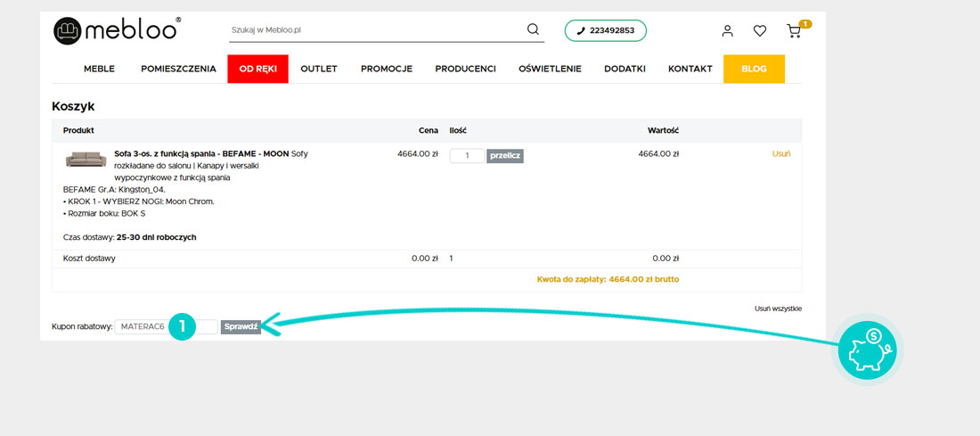Open the DODATKI menu item
980x436 pixels.
pos(625,69)
